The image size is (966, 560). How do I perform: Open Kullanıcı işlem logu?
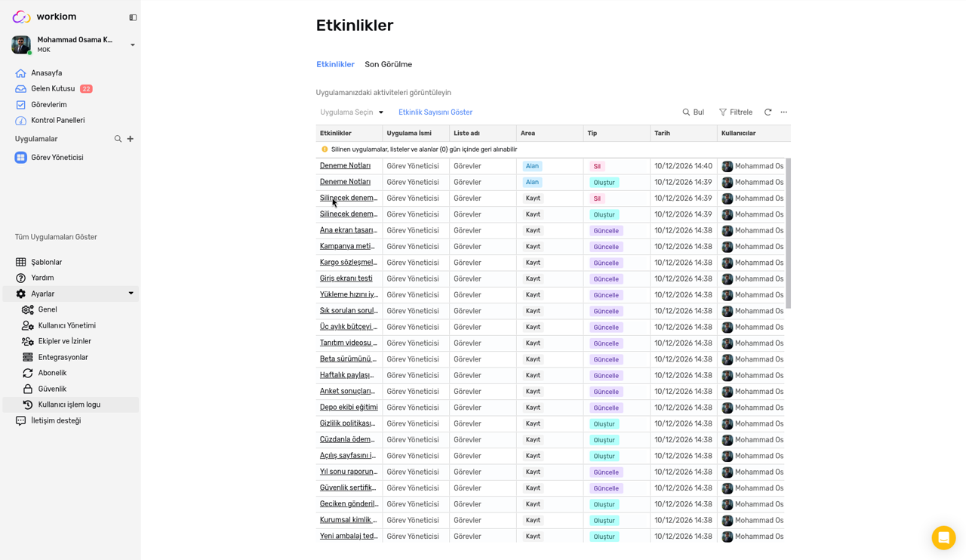click(69, 405)
